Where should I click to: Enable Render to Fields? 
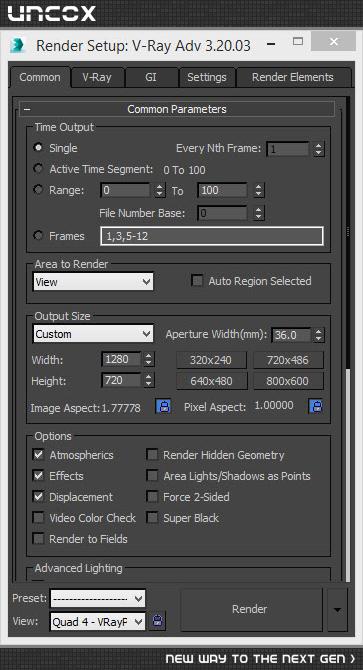(x=38, y=539)
